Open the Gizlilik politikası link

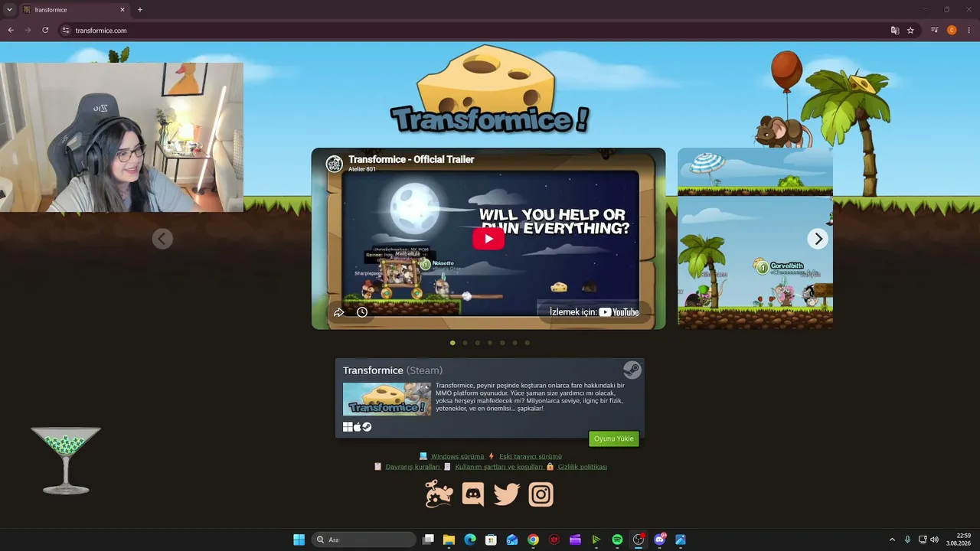coord(583,467)
